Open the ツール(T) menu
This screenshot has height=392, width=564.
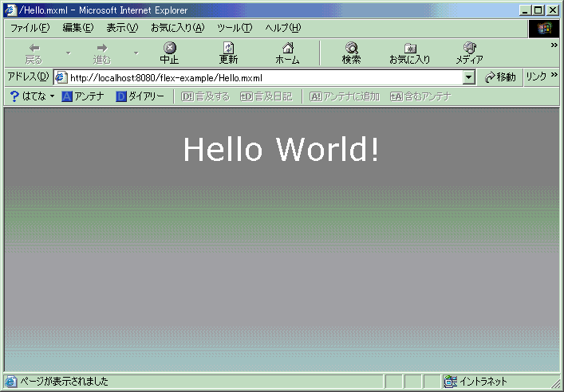click(x=235, y=28)
